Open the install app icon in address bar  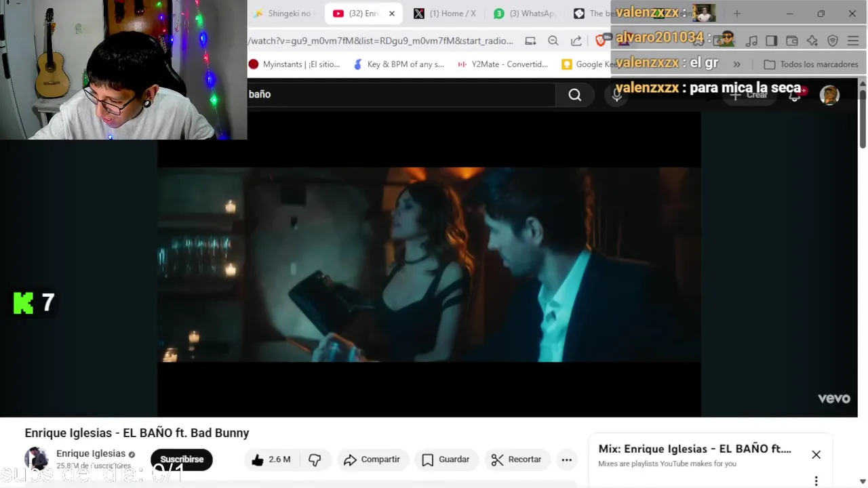(x=530, y=41)
